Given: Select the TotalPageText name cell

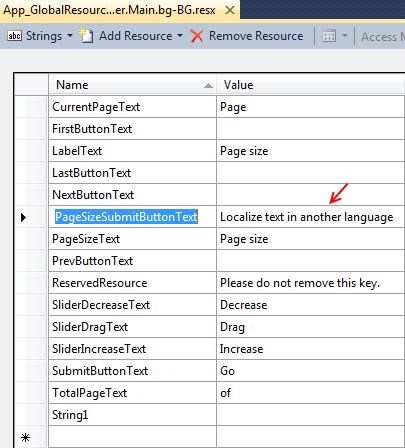Looking at the screenshot, I should pos(132,393).
